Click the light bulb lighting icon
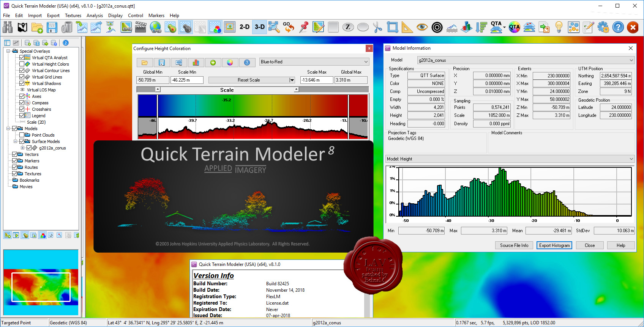Image resolution: width=644 pixels, height=327 pixels. (559, 27)
